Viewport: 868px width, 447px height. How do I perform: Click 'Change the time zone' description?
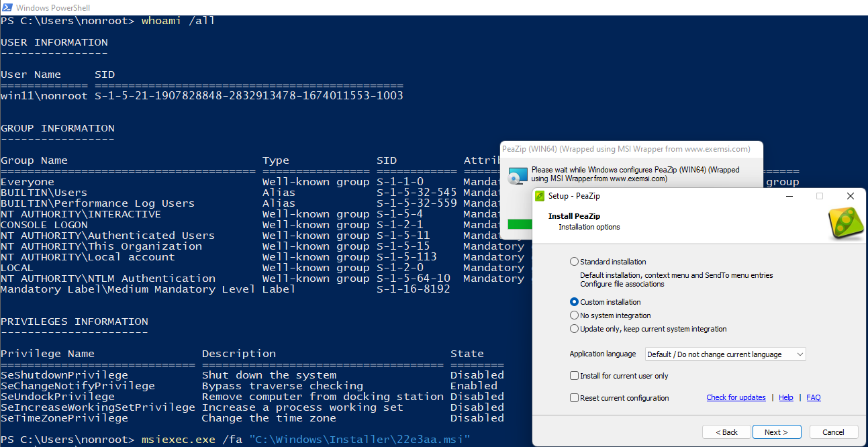(x=269, y=418)
